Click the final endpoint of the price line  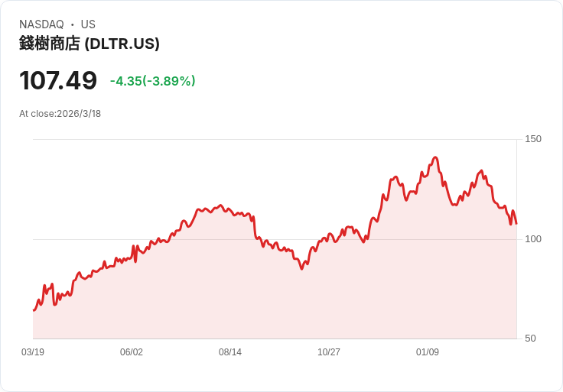click(516, 224)
